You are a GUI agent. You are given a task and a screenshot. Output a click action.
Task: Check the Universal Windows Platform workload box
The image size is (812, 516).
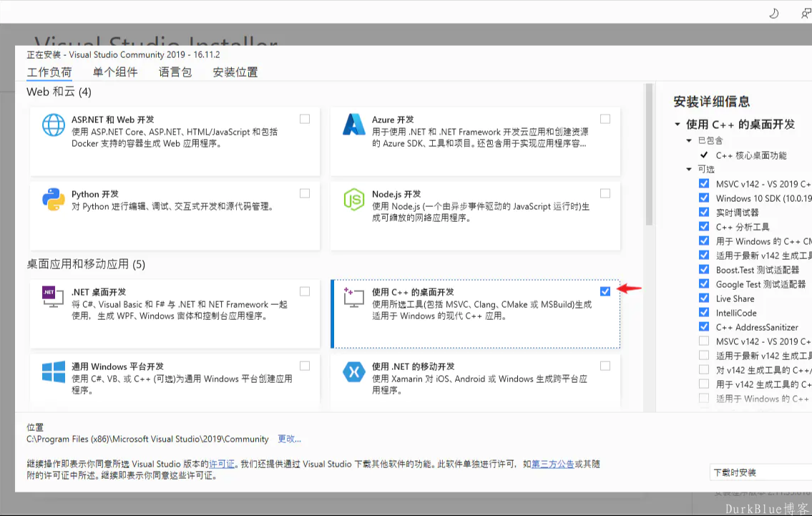305,366
